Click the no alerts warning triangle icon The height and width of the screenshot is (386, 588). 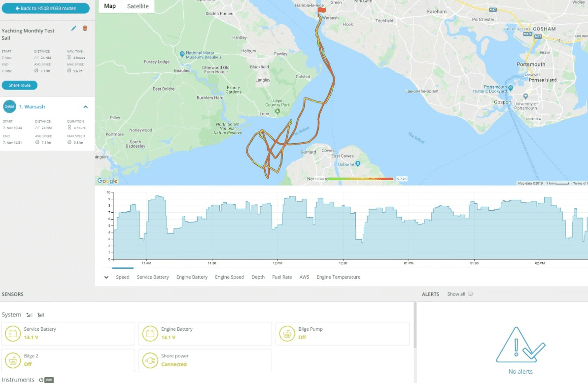point(520,345)
